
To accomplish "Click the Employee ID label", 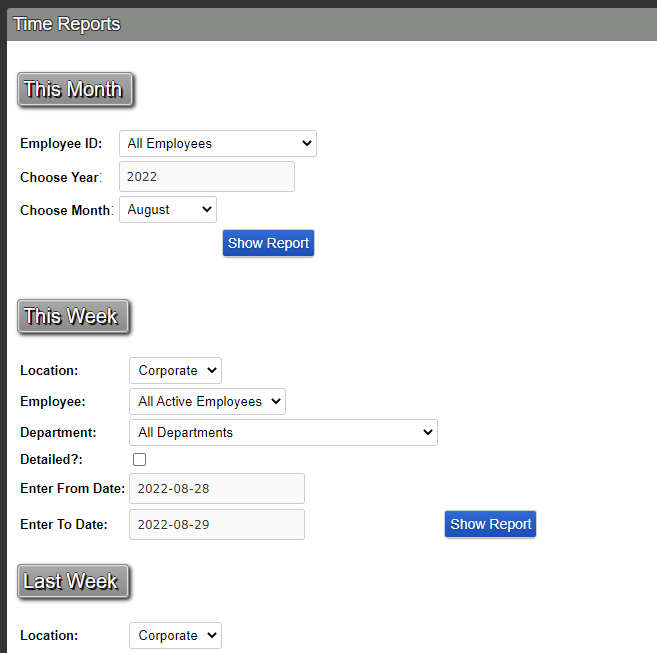I will click(61, 144).
